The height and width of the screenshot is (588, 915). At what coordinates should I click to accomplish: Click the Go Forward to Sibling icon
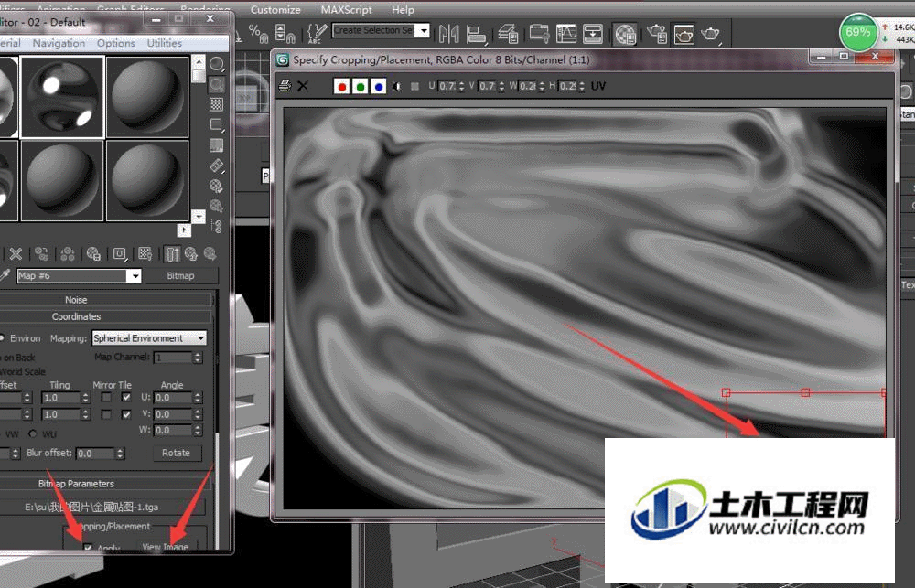click(x=210, y=253)
